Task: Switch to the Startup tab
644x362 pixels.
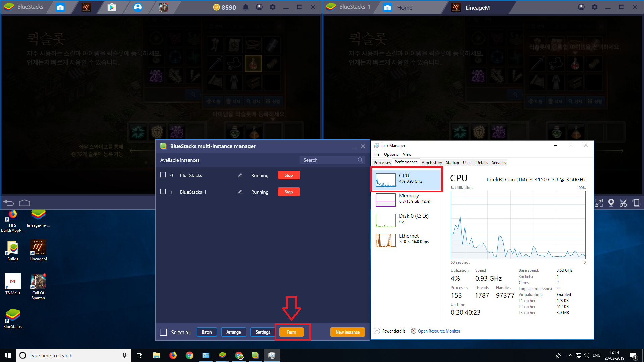Action: point(452,163)
